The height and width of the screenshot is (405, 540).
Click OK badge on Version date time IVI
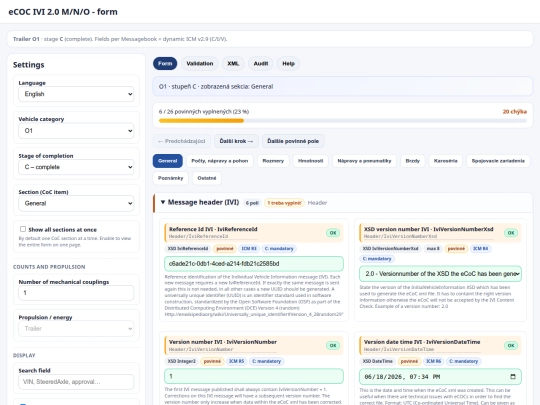tap(511, 345)
